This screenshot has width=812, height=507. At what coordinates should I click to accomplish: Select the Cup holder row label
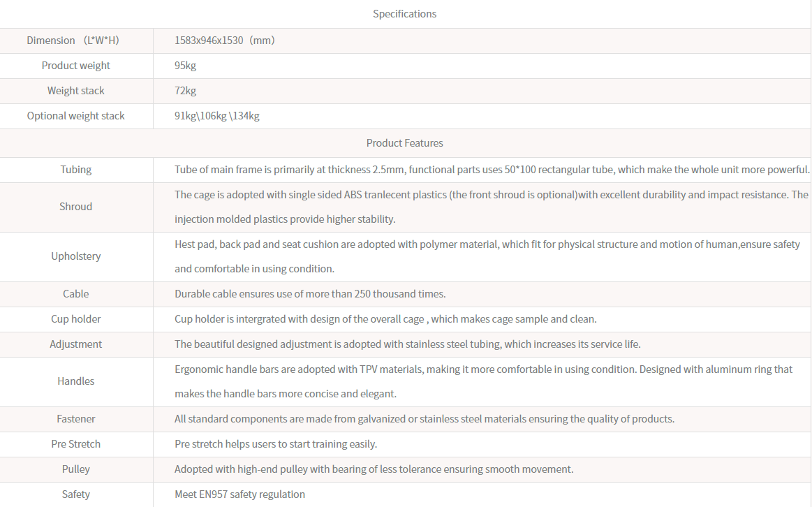(x=75, y=319)
